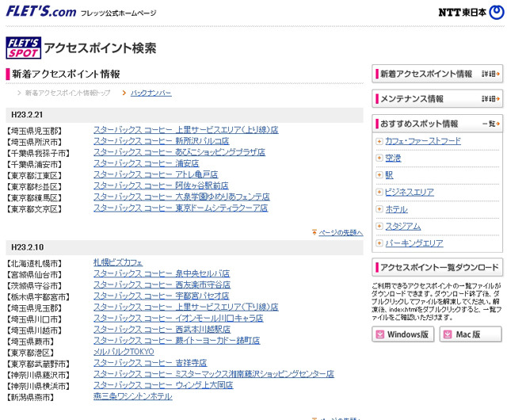The width and height of the screenshot is (507, 420).
Task: Click the H23.2.21 date heading
Action: 27,115
